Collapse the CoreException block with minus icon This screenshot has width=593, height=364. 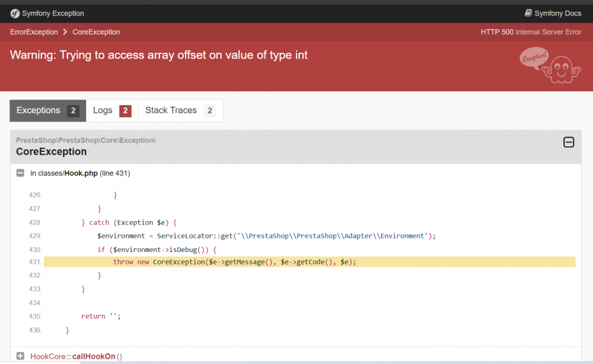click(568, 142)
